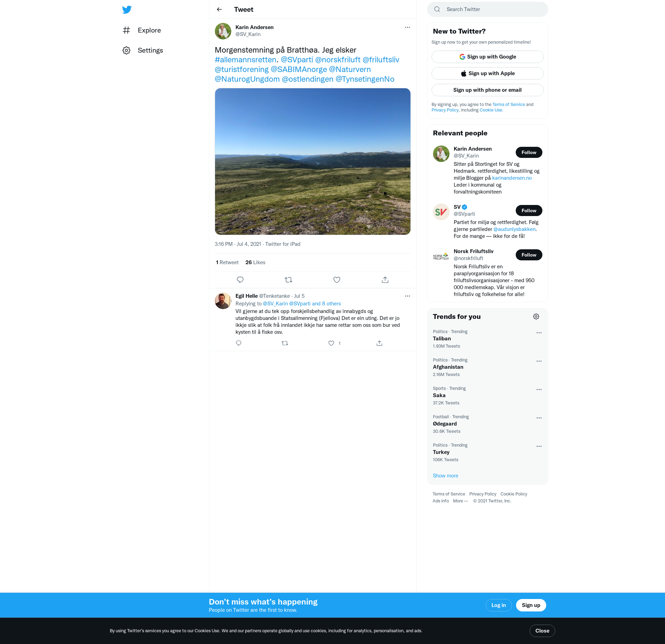Open more options for Turkey trend
The width and height of the screenshot is (665, 644).
[x=539, y=446]
